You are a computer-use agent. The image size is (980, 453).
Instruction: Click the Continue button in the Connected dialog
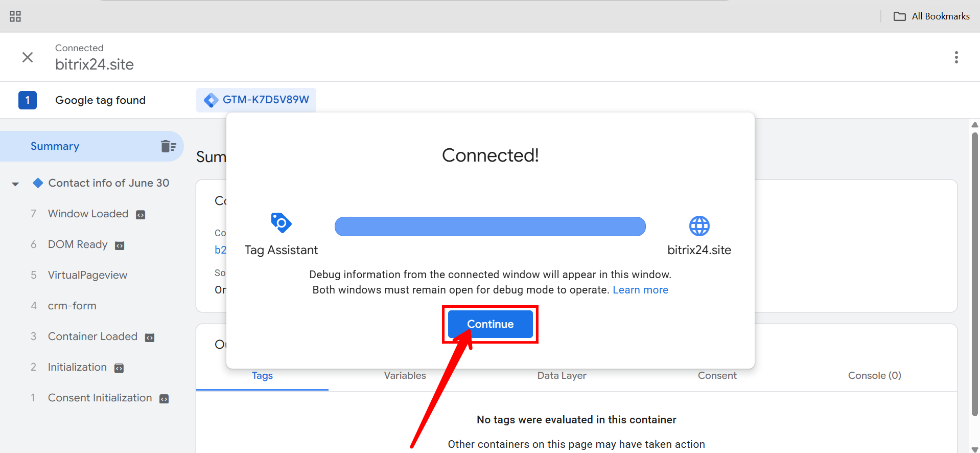(490, 324)
